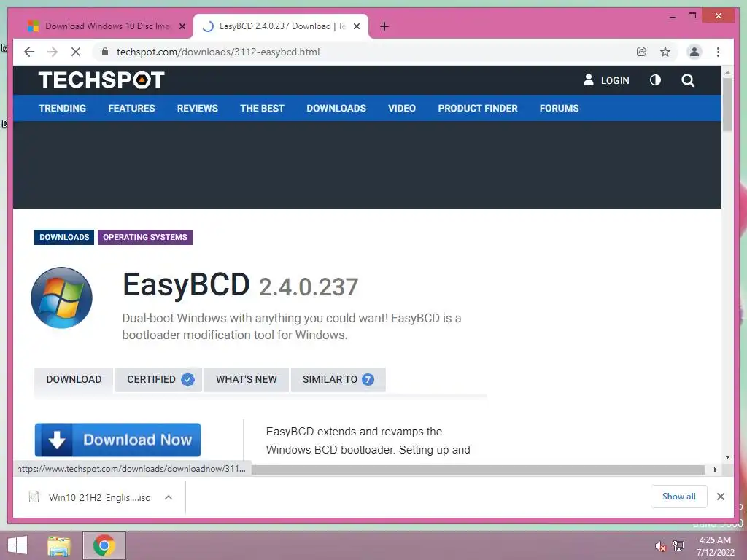This screenshot has height=560, width=747.
Task: Select the DOWNLOAD section tab
Action: pyautogui.click(x=74, y=379)
